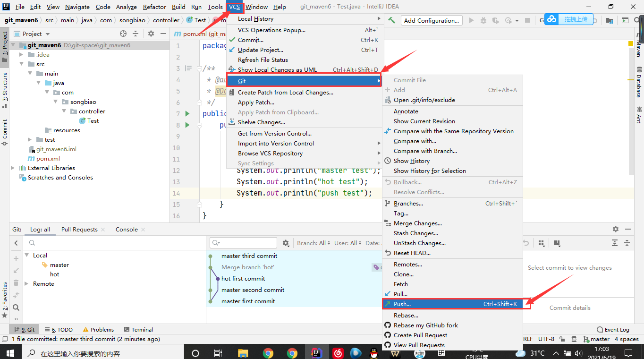This screenshot has width=644, height=359.
Task: Expand the test folder in the Project tree
Action: tap(30, 140)
